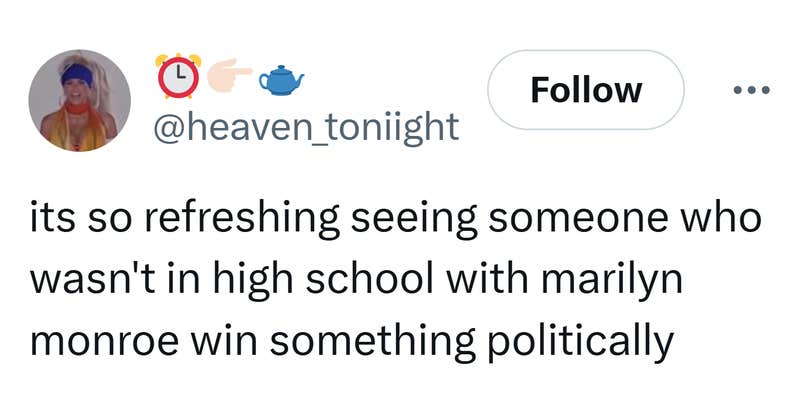Open the @heaven_toniight handle link
The image size is (800, 410).
point(306,126)
